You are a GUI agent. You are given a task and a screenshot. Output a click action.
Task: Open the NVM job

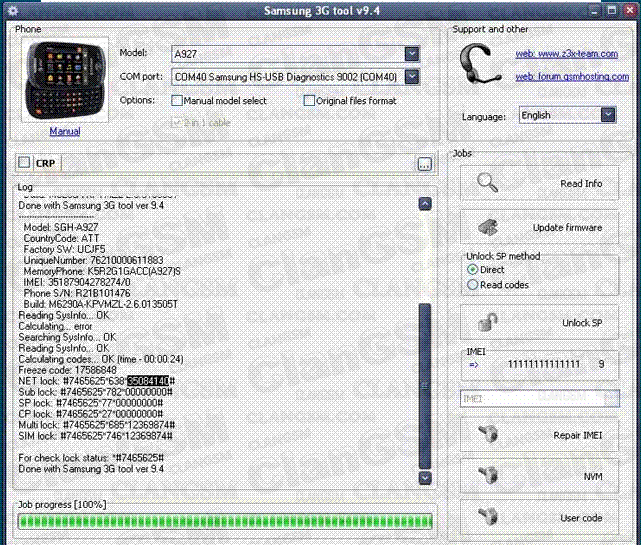(x=539, y=476)
